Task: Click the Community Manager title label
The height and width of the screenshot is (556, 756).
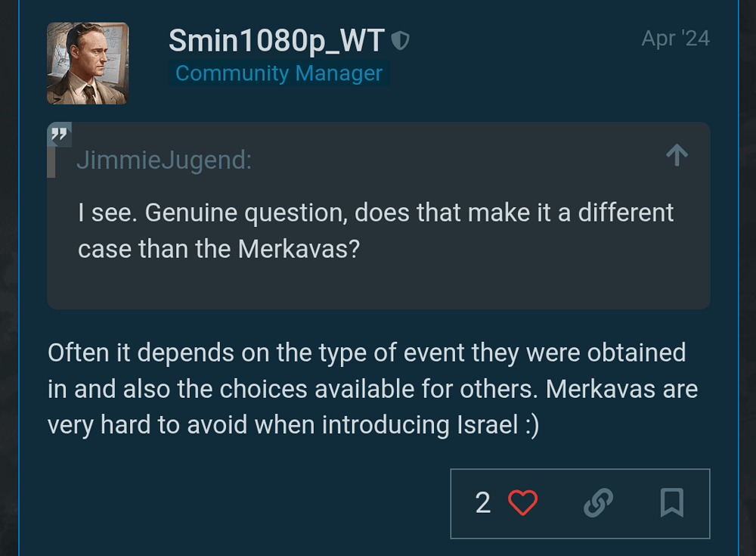Action: click(x=279, y=73)
